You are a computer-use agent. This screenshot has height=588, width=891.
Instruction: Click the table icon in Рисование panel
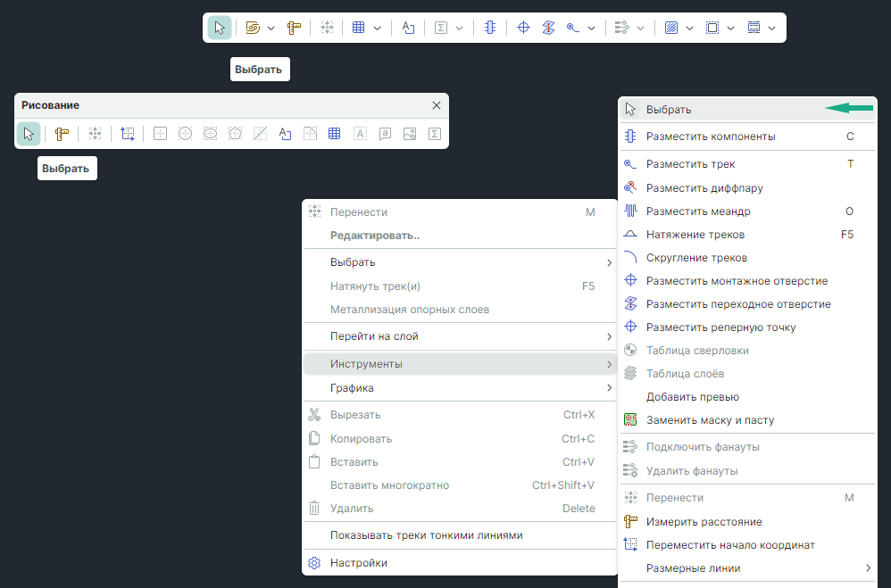pos(335,134)
